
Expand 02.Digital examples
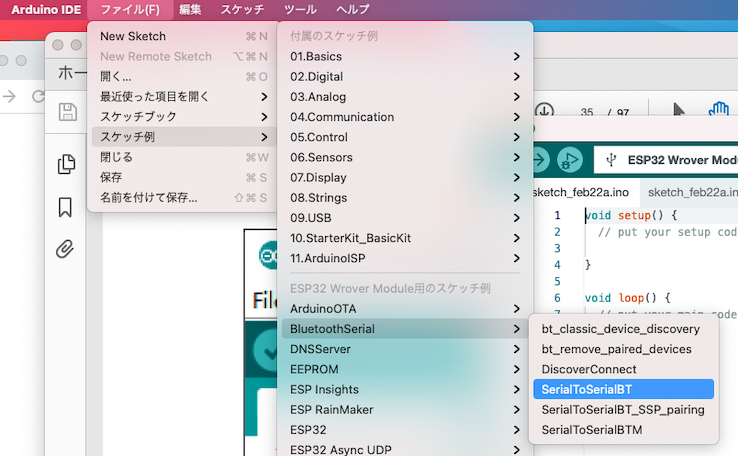405,77
